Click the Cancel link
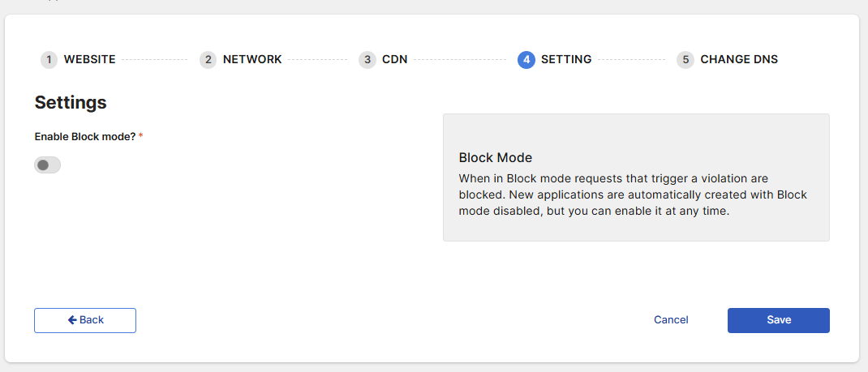868x372 pixels. click(x=671, y=320)
